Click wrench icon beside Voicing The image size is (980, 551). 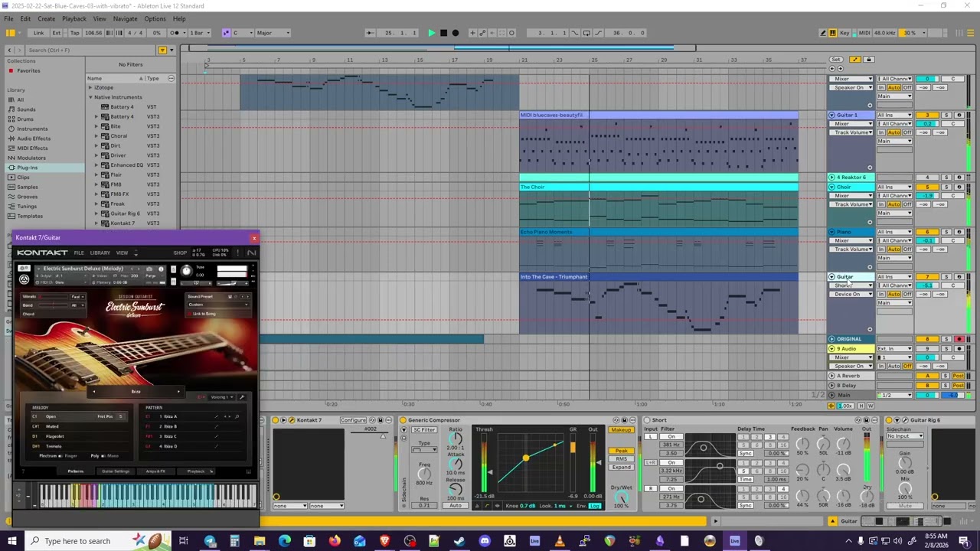(x=241, y=397)
